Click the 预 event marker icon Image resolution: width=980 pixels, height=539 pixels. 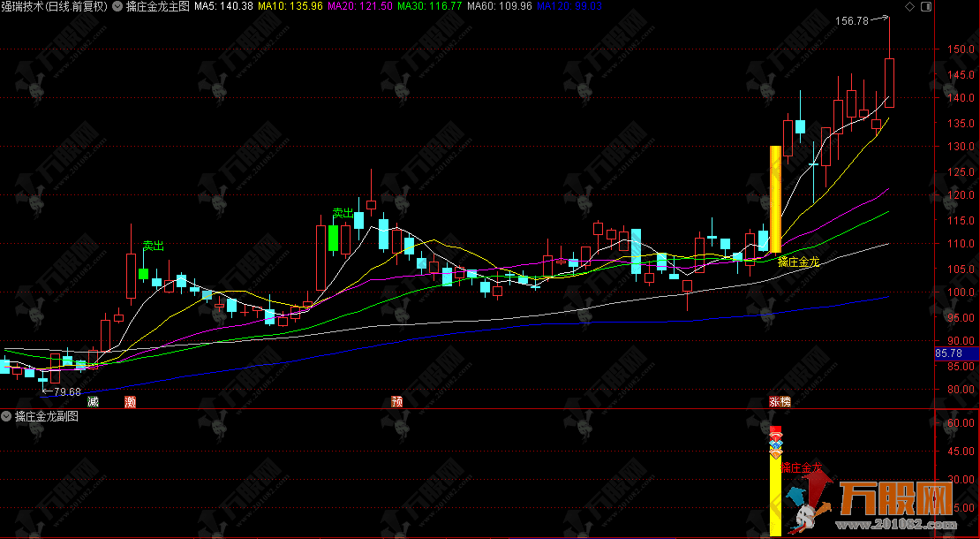pos(397,402)
